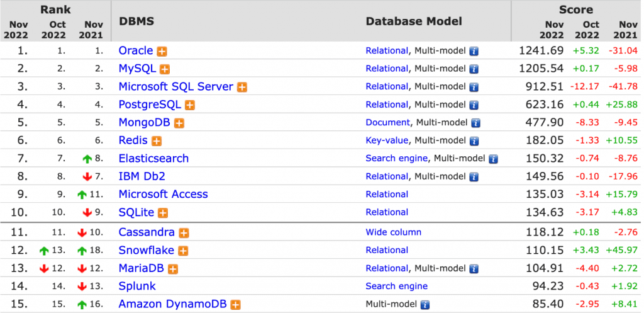Click the orange plus icon beside MySQL

(165, 69)
